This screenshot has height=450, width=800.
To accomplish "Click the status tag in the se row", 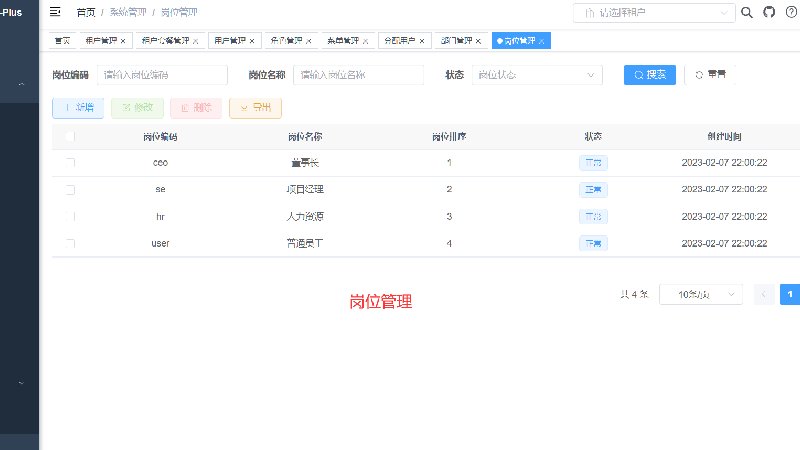I will 593,190.
